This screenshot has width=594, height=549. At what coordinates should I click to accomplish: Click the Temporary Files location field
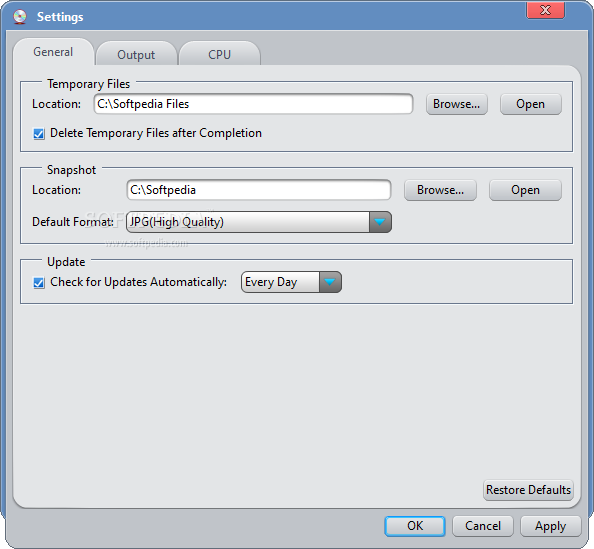(253, 104)
